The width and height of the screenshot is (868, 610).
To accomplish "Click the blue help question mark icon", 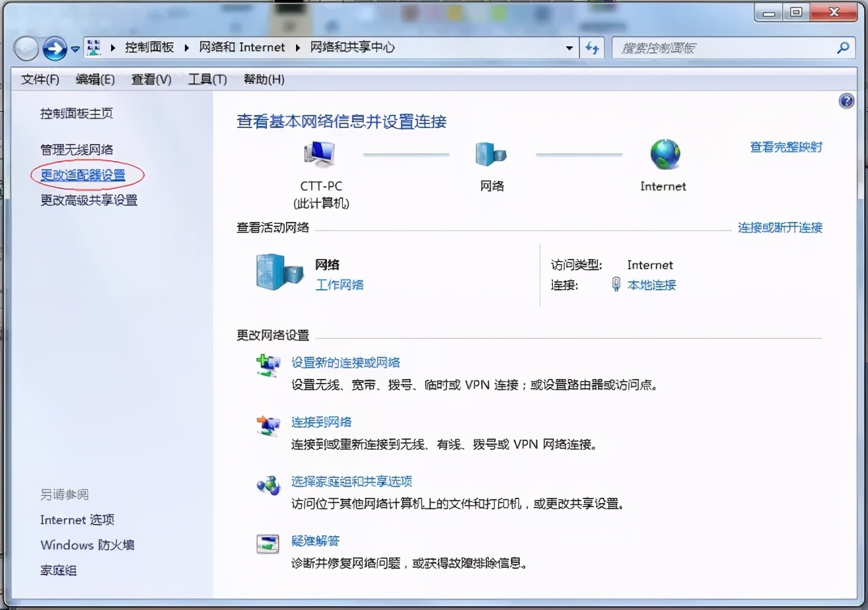I will tap(846, 100).
